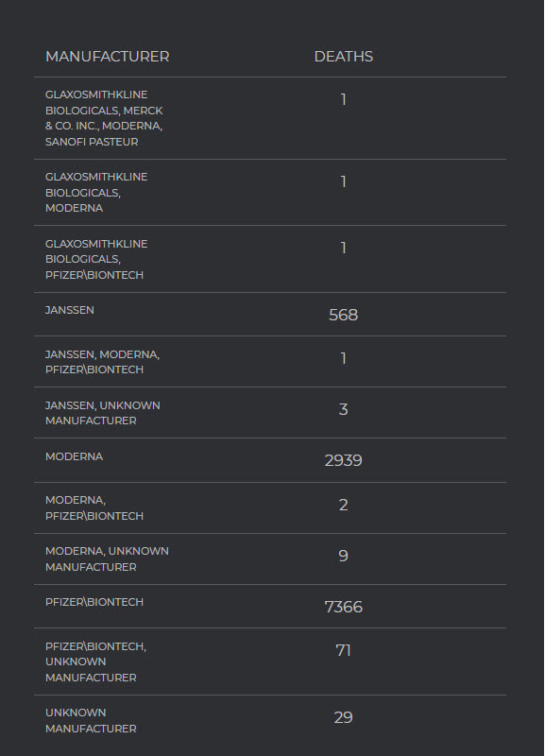
Task: Select the MODERNA, UNKNOWN MANUFACTURER row
Action: (270, 559)
